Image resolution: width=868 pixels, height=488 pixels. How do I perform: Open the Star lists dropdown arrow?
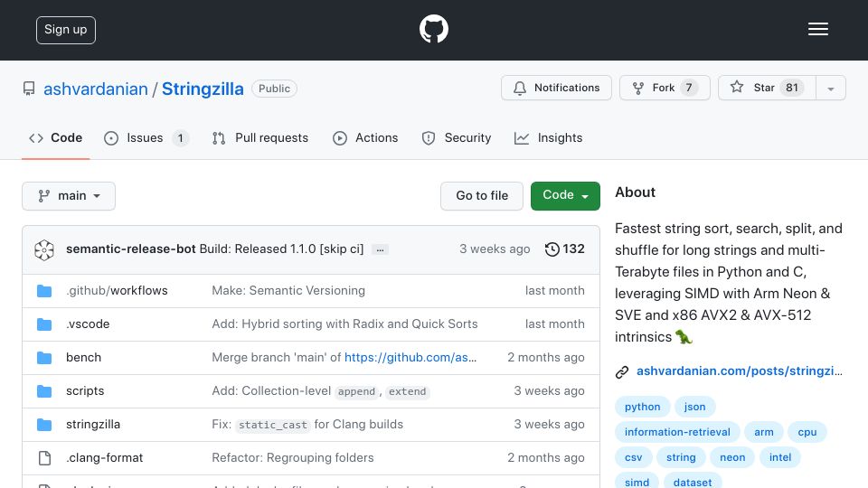point(830,88)
